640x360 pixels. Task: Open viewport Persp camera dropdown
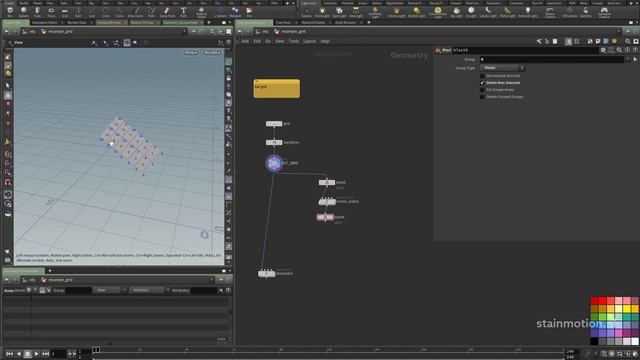point(191,53)
